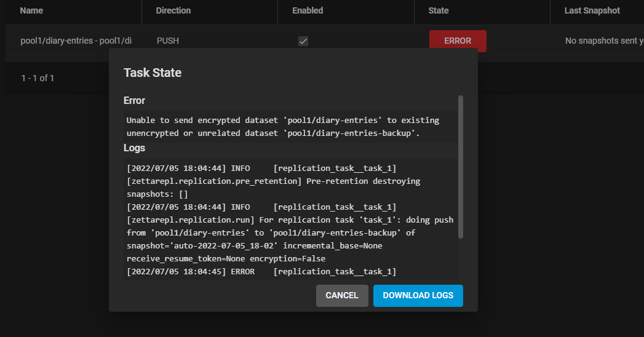
Task: Click the Enabled column header
Action: [x=308, y=10]
